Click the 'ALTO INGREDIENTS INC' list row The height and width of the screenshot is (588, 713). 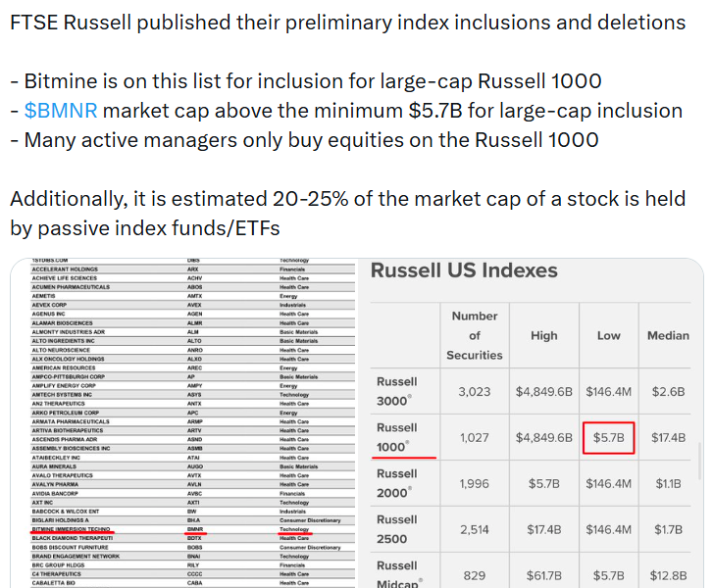click(193, 341)
